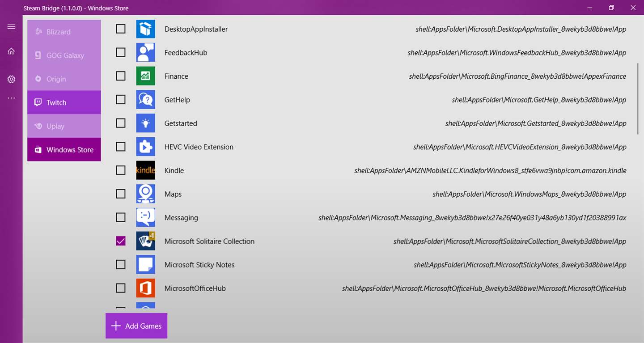Switch to the Blizzard tab

pos(64,32)
